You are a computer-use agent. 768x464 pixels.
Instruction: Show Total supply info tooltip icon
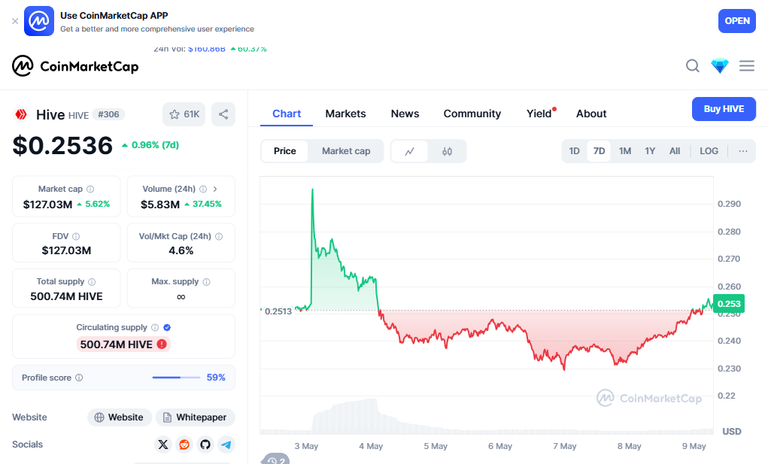coord(92,282)
